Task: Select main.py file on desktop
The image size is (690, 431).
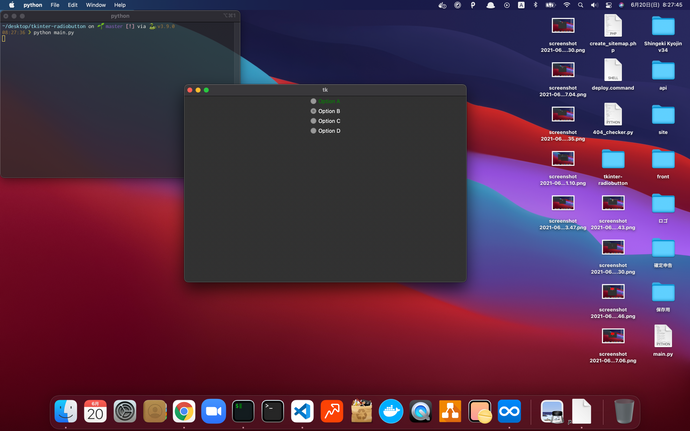Action: point(663,336)
